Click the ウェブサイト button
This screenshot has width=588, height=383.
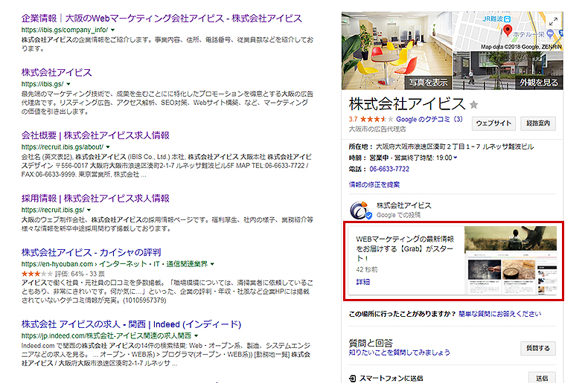point(493,123)
